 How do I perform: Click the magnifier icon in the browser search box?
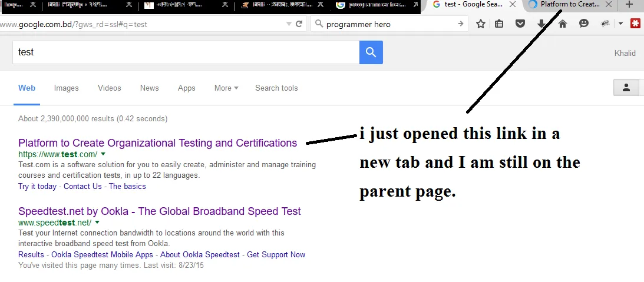click(319, 24)
